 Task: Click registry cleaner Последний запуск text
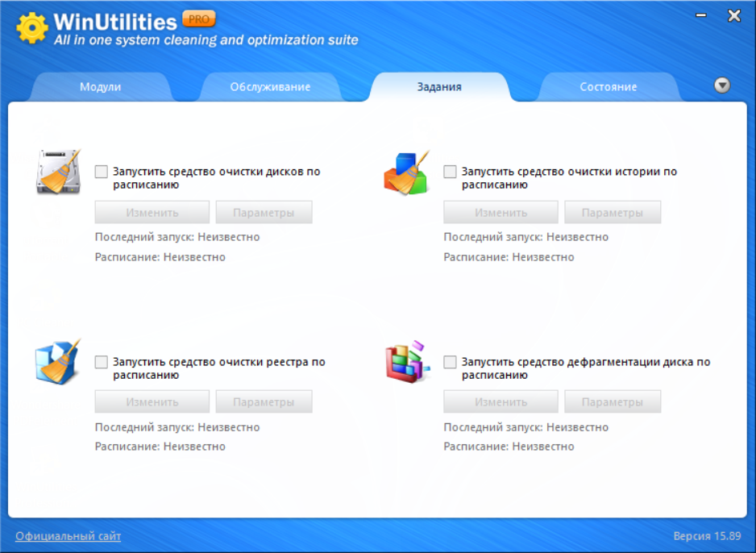tap(177, 427)
